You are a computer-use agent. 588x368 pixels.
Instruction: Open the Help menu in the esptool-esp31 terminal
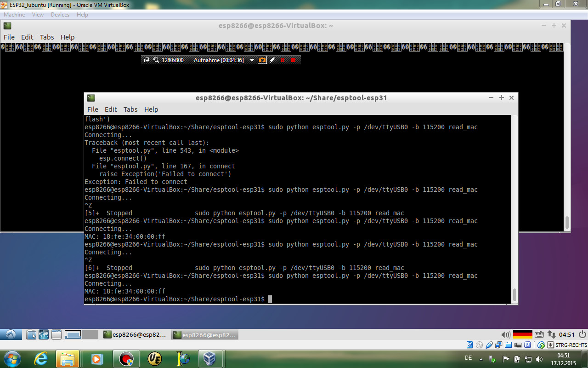point(151,109)
